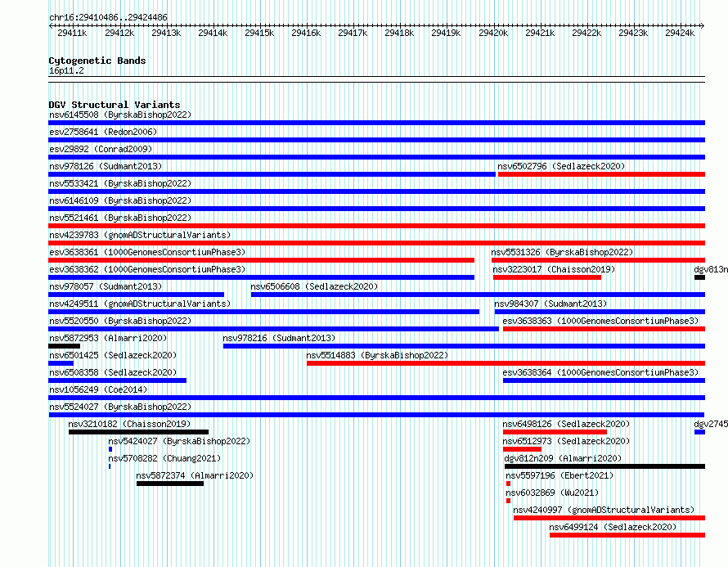The height and width of the screenshot is (567, 728).
Task: Click the Cytogenetic Bands track title
Action: pyautogui.click(x=97, y=61)
